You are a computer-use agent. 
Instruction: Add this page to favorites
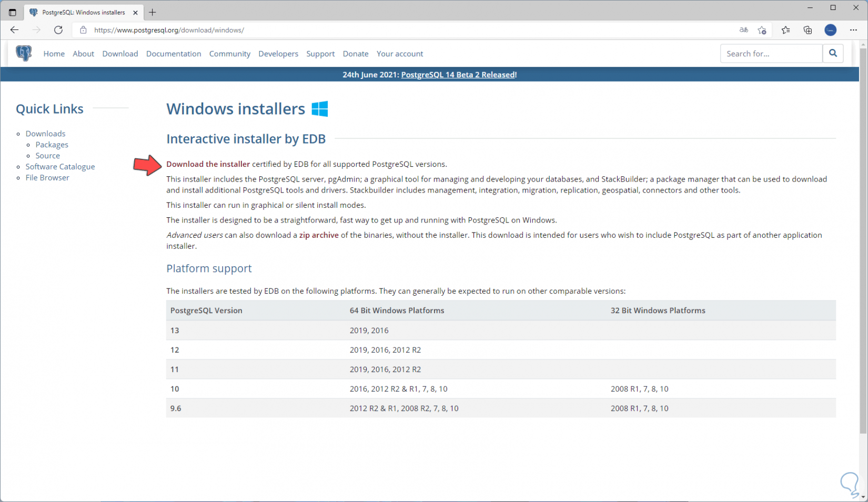(762, 30)
